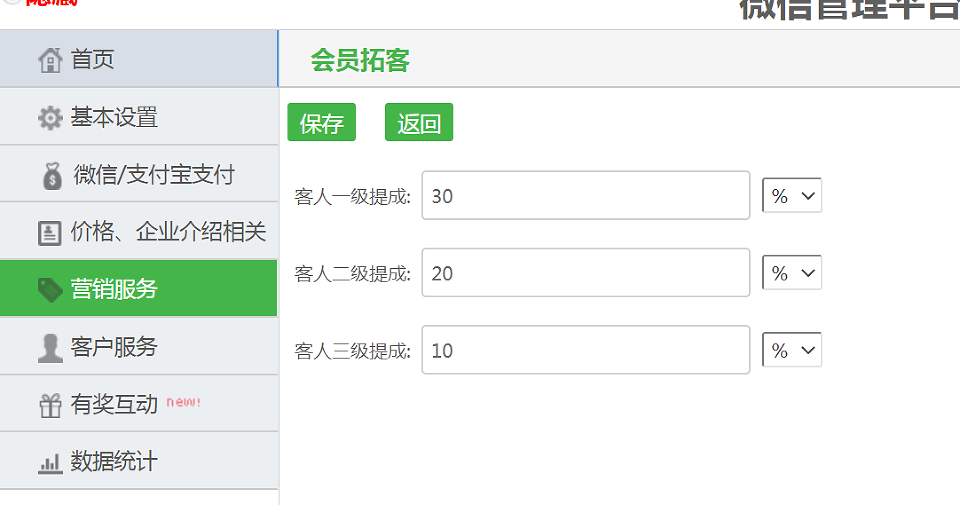Screen dimensions: 960x505
Task: Open the 首页 menu item
Action: [138, 59]
